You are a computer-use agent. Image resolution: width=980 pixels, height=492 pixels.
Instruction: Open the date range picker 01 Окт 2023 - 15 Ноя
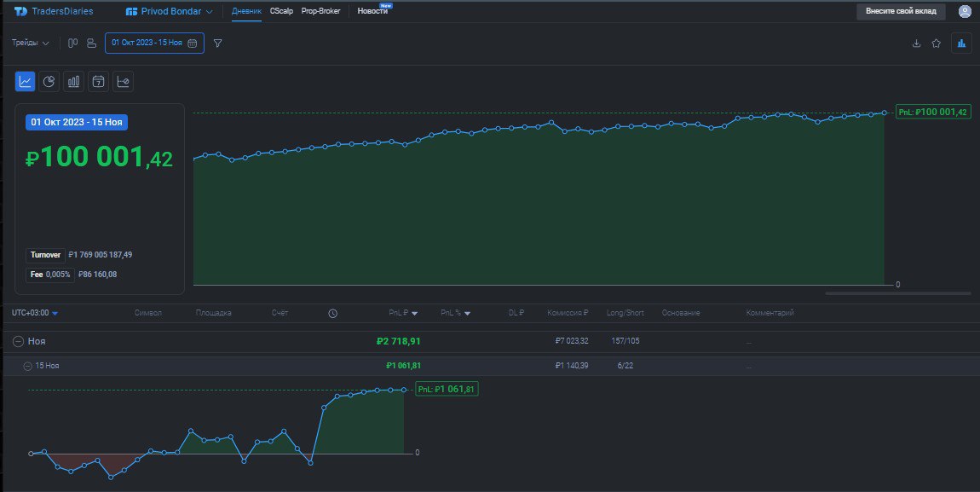pos(154,43)
